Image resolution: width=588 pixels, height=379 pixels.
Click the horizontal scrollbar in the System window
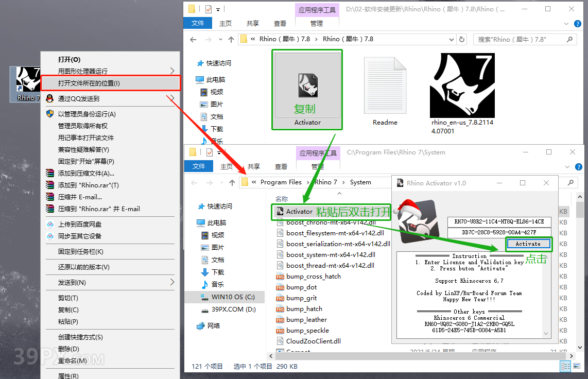421,356
